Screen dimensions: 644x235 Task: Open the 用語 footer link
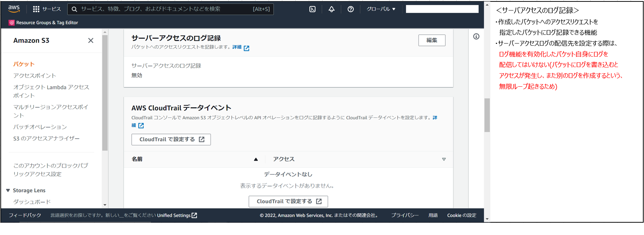433,215
